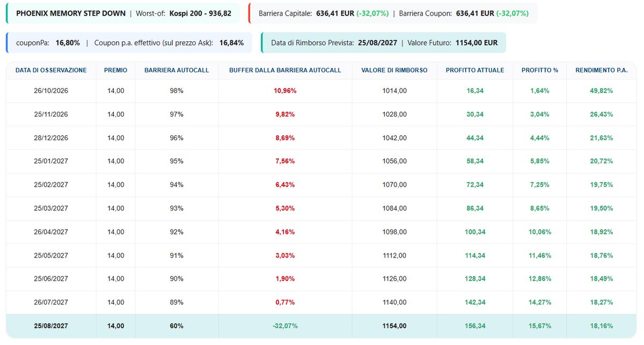Screen dimensions: 644x345
Task: Click the buffer value "9,82%"
Action: 285,114
